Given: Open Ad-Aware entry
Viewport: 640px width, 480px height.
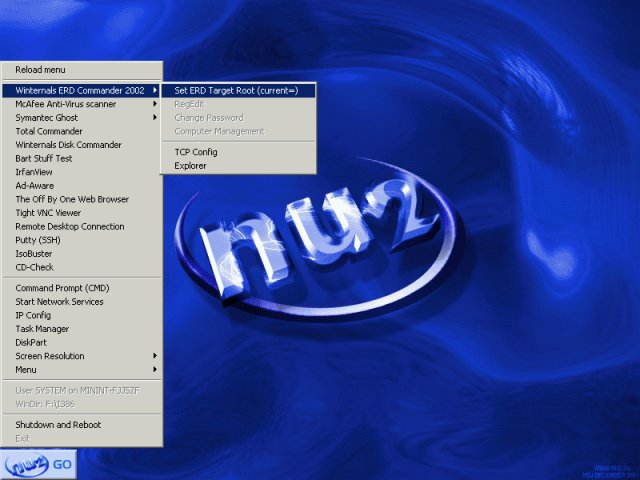Looking at the screenshot, I should (82, 186).
